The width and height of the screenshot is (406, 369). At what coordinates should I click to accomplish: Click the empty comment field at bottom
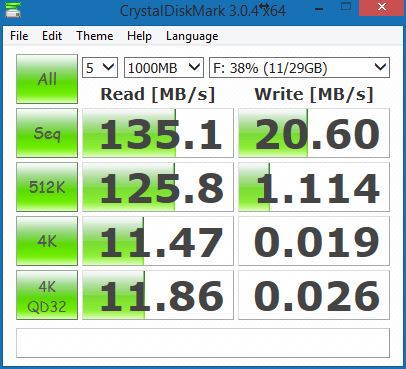(203, 343)
